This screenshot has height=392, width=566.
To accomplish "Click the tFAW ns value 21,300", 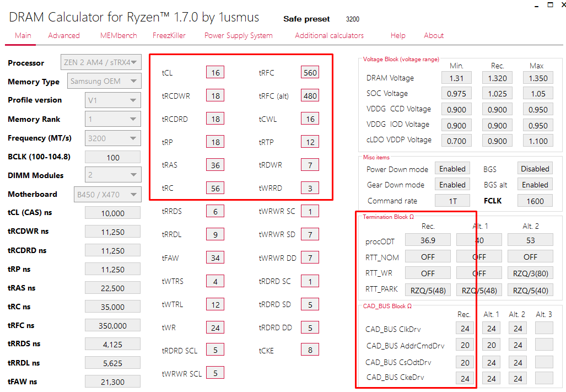I will tap(112, 381).
